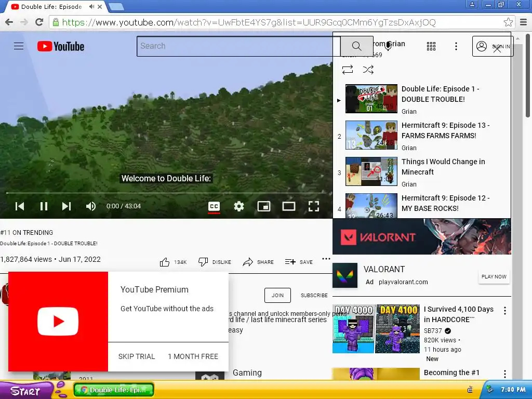Image resolution: width=532 pixels, height=399 pixels.
Task: Enter fullscreen mode
Action: [313, 206]
